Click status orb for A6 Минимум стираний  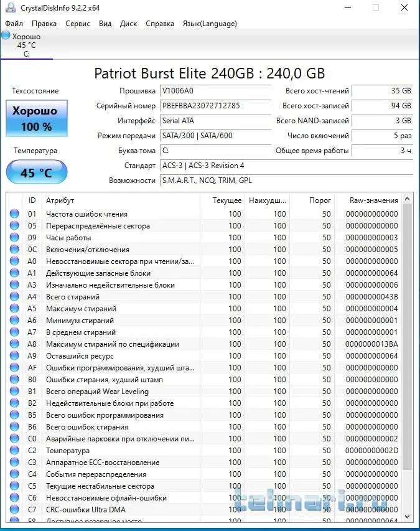tap(14, 321)
